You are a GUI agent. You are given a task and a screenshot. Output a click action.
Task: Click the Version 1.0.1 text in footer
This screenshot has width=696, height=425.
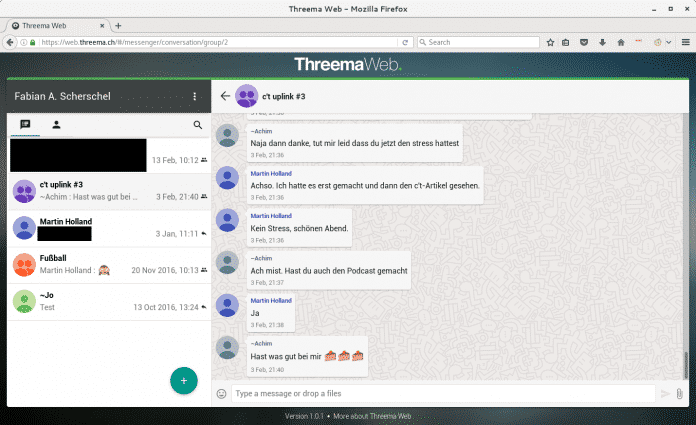coord(304,416)
